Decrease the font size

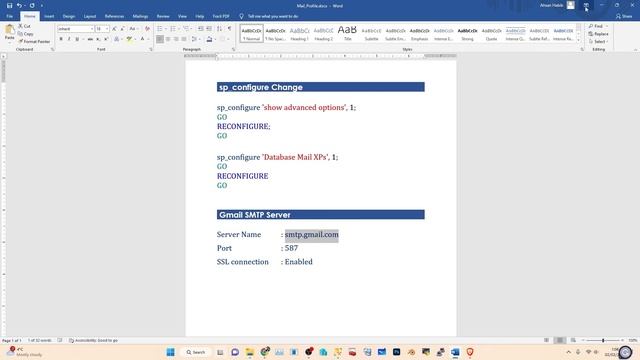[x=122, y=29]
